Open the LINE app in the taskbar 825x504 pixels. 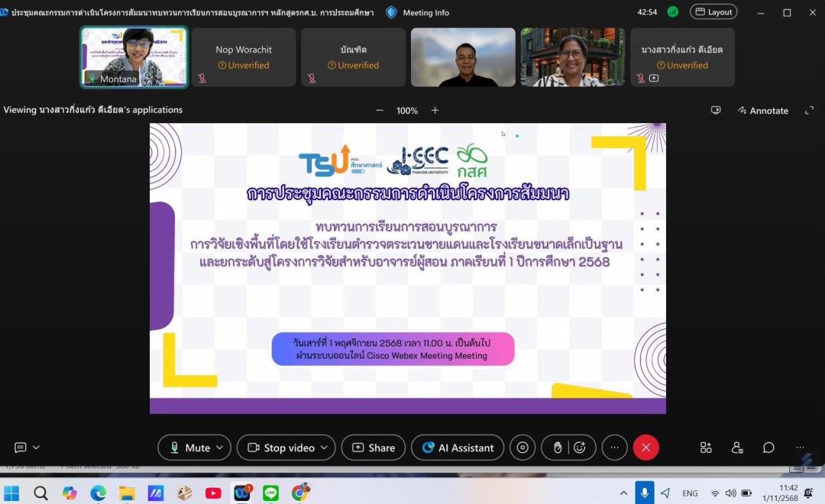pyautogui.click(x=271, y=493)
